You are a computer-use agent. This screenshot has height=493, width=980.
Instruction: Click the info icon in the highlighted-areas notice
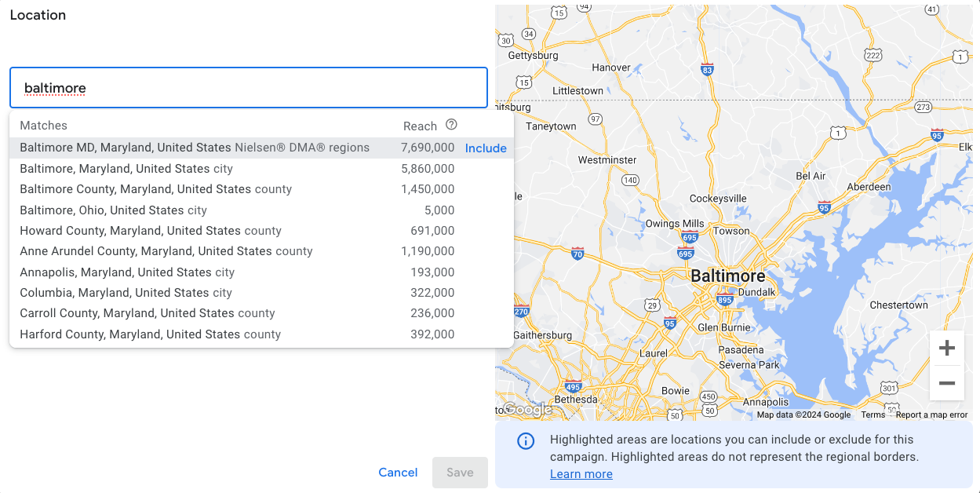[526, 440]
